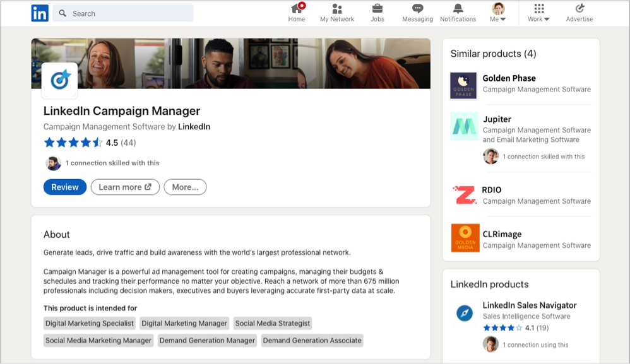
Task: Open Learn more in a new tab
Action: coord(124,187)
